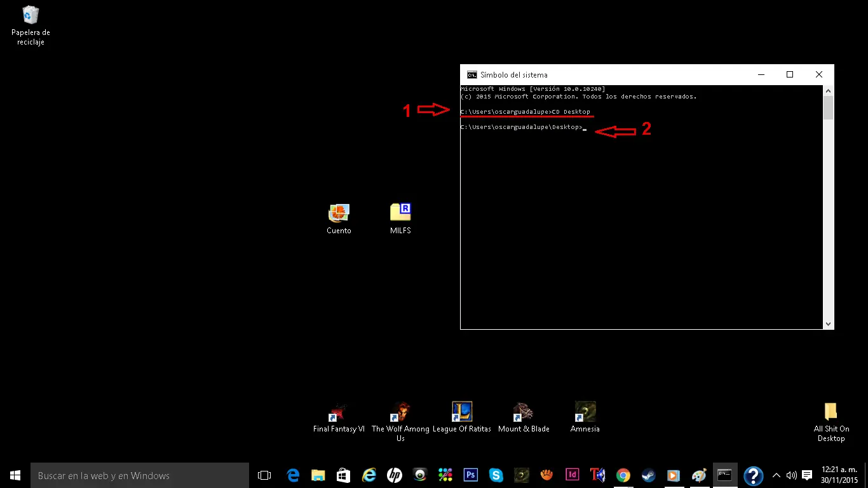Click the oscarguadalupe\Desktop> prompt line

(x=521, y=127)
